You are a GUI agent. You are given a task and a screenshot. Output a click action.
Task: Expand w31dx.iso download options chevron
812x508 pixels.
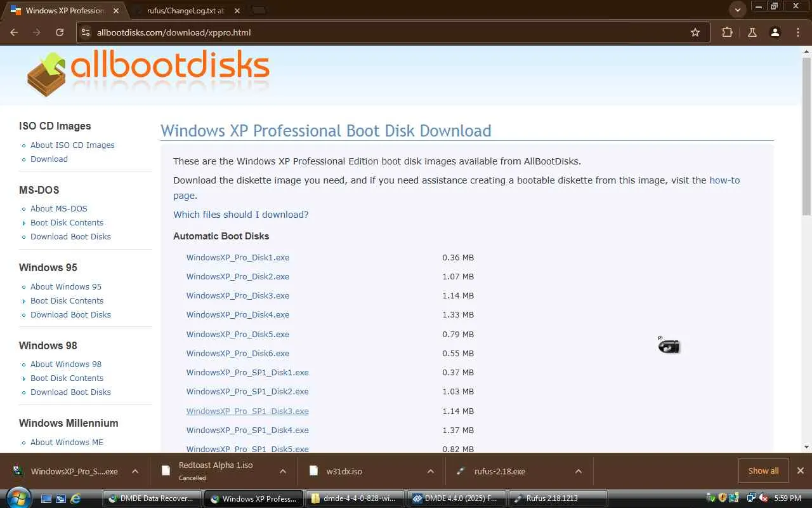[431, 471]
